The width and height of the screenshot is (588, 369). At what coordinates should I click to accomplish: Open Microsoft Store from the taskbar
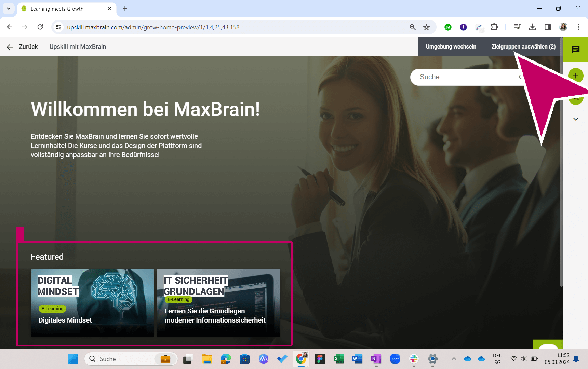[x=244, y=359]
